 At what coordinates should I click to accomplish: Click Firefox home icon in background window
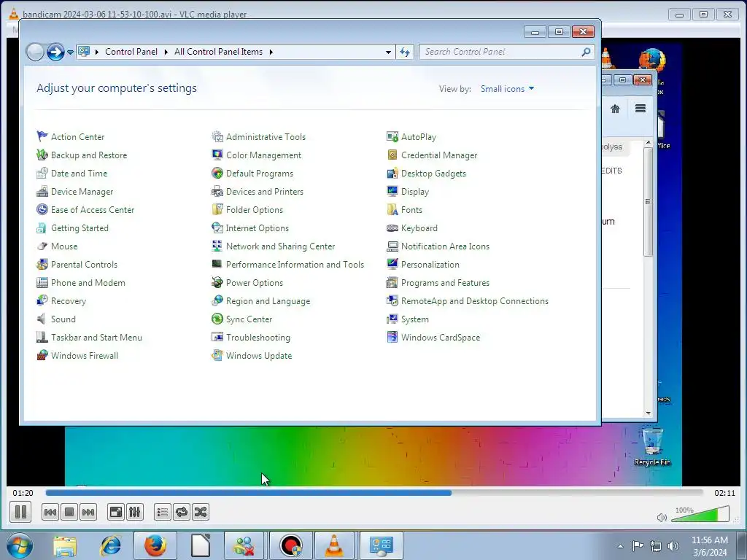tap(615, 109)
